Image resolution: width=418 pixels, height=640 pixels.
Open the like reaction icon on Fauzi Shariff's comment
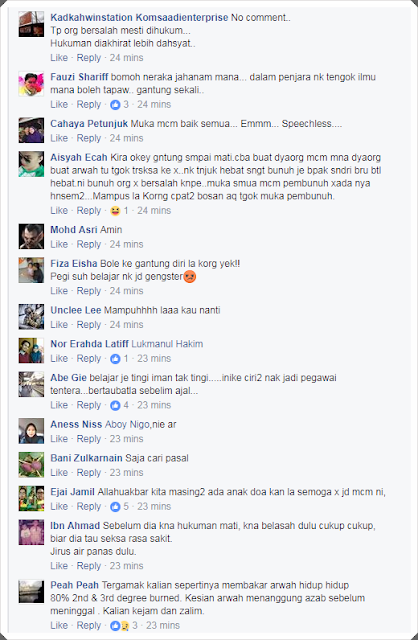116,105
